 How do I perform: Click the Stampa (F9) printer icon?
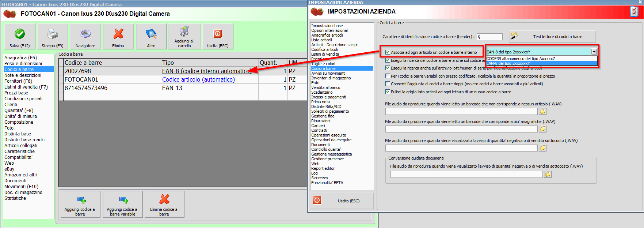tap(53, 34)
